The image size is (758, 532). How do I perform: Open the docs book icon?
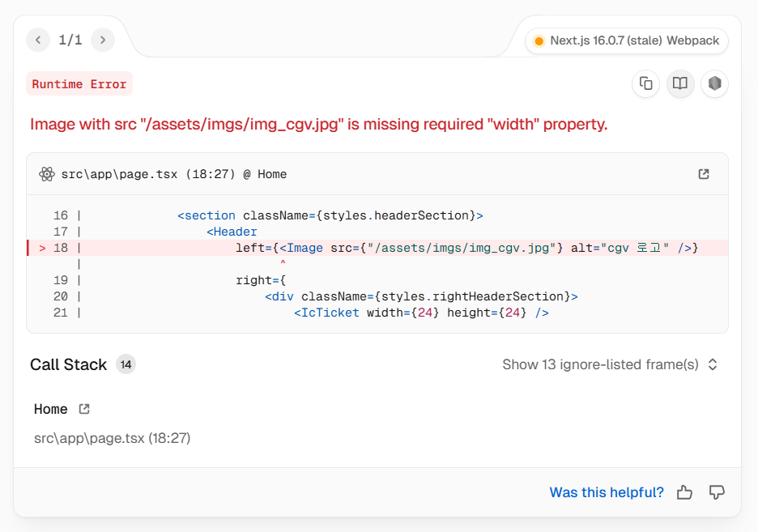(x=680, y=83)
